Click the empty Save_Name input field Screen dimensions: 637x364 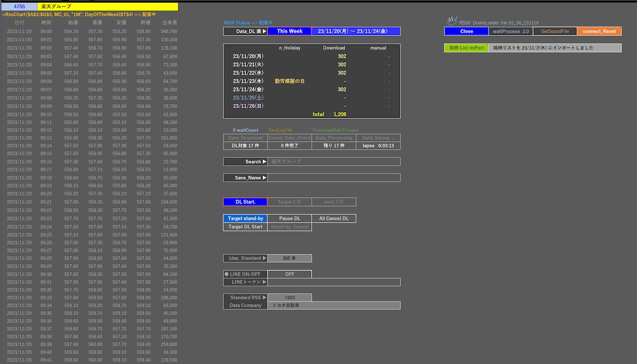[334, 178]
